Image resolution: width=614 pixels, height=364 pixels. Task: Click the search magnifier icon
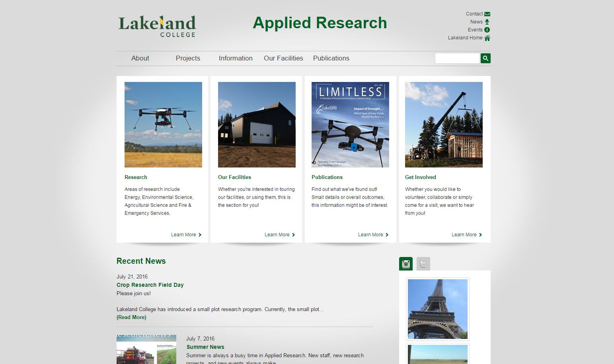(485, 58)
